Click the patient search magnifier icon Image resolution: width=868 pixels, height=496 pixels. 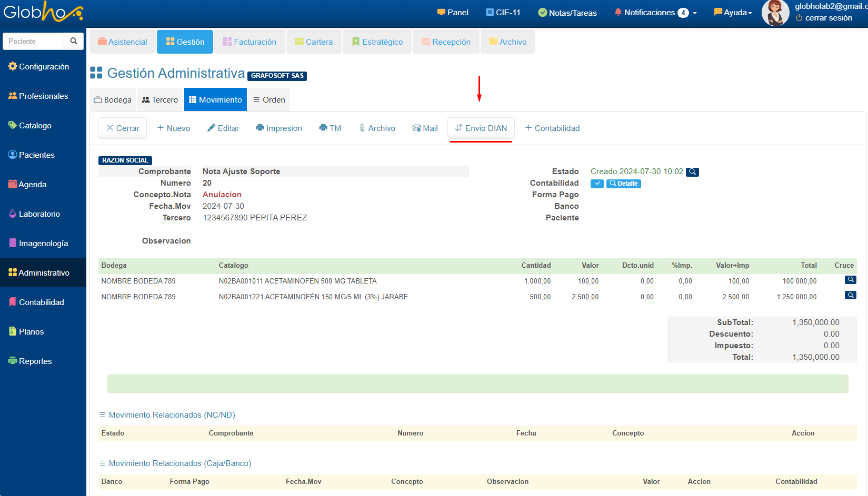coord(74,41)
